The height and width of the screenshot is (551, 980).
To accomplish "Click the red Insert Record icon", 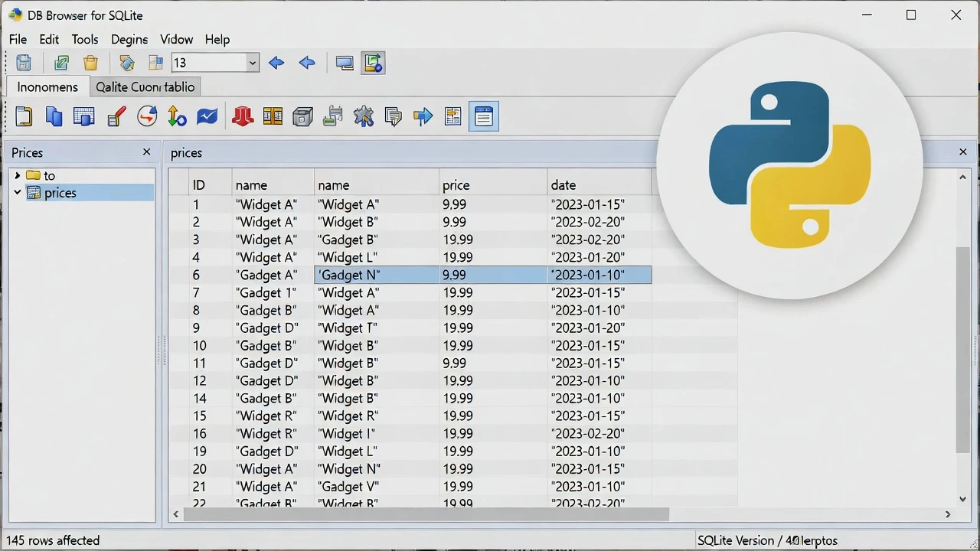I will click(x=243, y=116).
